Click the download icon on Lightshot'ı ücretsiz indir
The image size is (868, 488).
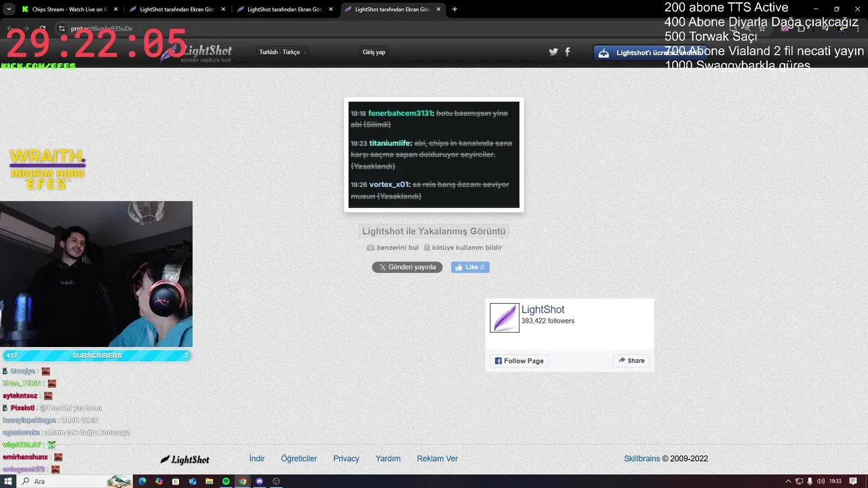[x=604, y=53]
